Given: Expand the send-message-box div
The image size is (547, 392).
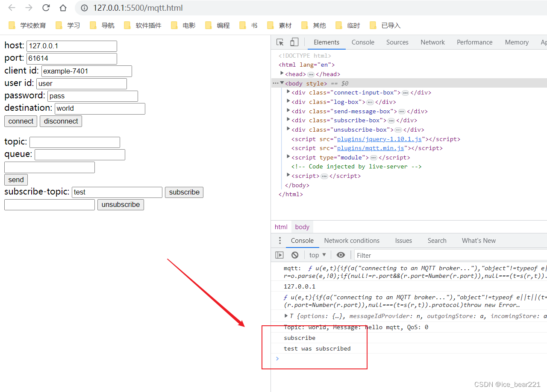Looking at the screenshot, I should (x=288, y=111).
